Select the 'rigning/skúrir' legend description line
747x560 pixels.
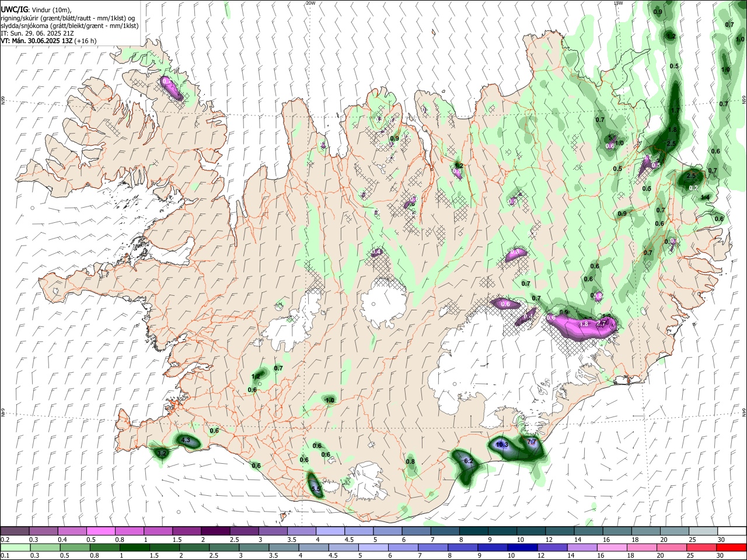tap(68, 18)
